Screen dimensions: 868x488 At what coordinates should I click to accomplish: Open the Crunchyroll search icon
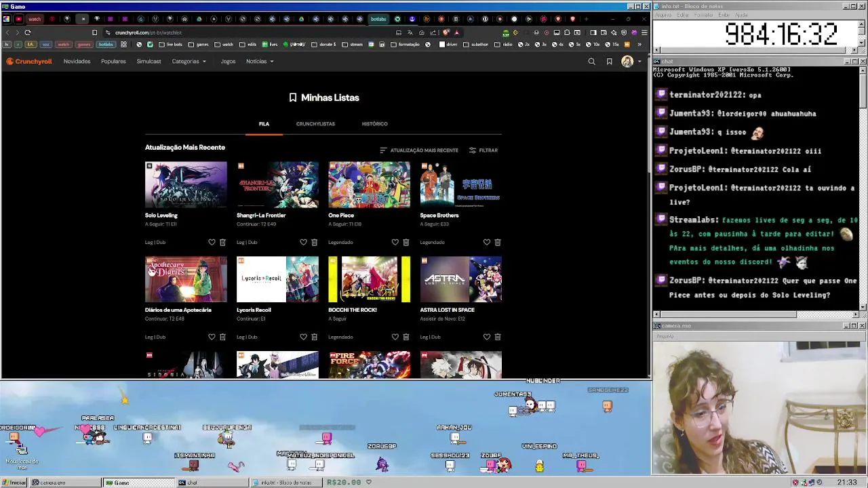[x=591, y=62]
